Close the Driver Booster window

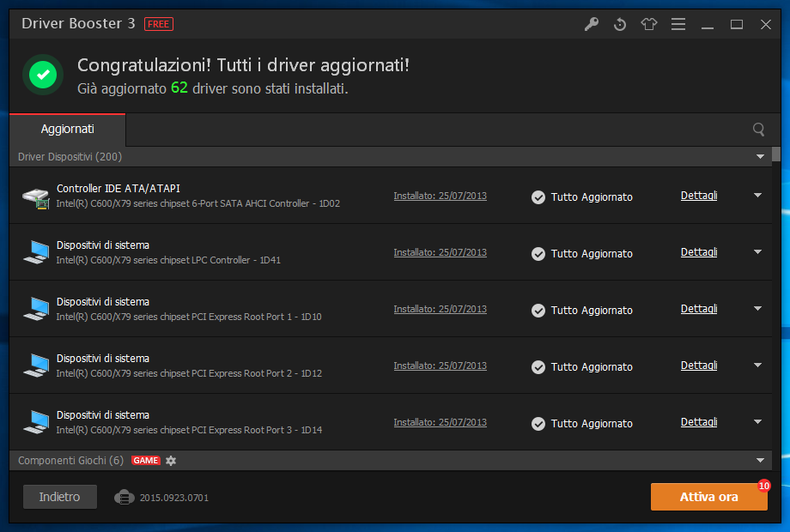click(766, 24)
